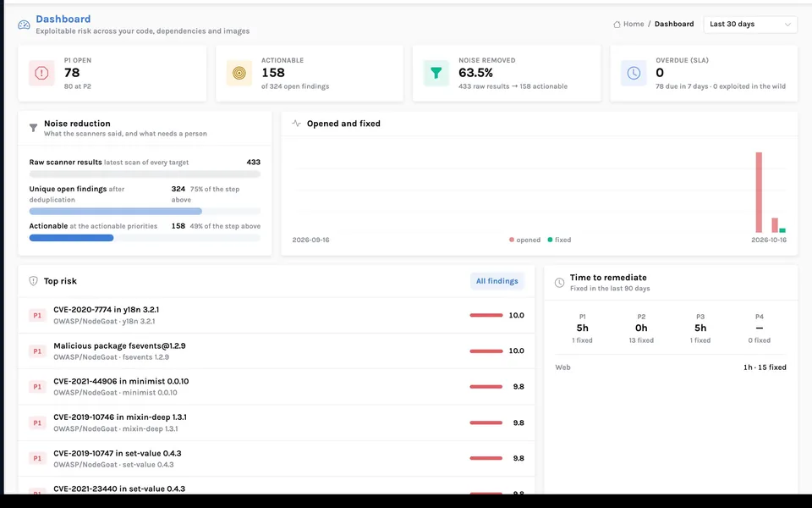Click the P1 badge of Malicious package fsevents row
Viewport: 812px width, 508px height.
pyautogui.click(x=37, y=351)
